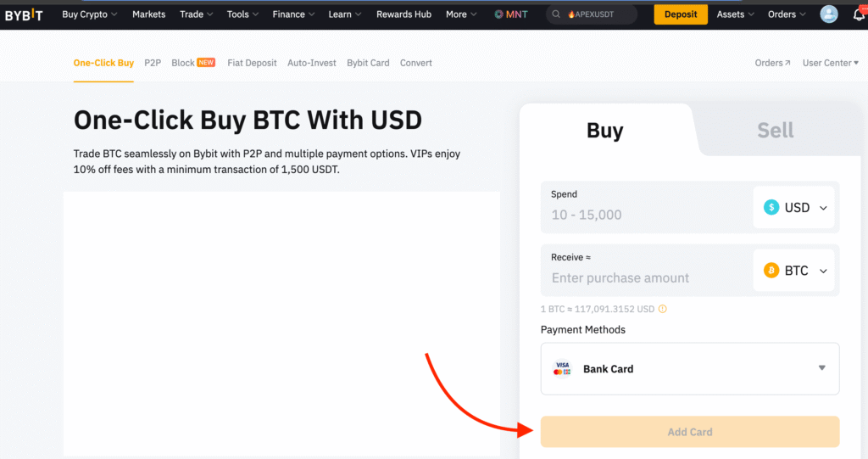The image size is (868, 459).
Task: Open the USD currency dropdown
Action: tap(822, 208)
